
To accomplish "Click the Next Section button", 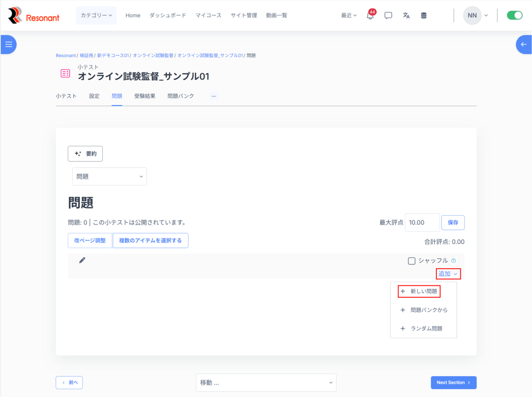I will pos(453,383).
